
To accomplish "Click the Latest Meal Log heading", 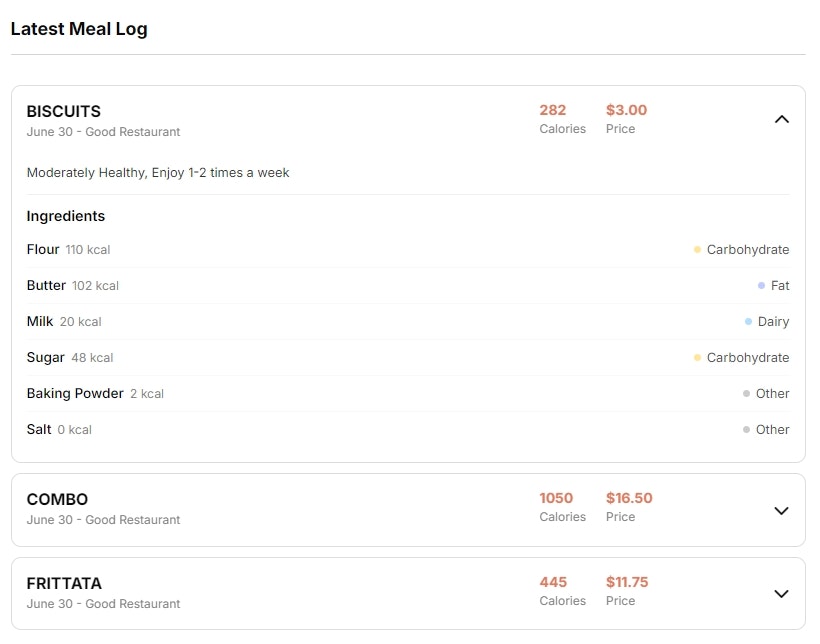I will pyautogui.click(x=79, y=29).
